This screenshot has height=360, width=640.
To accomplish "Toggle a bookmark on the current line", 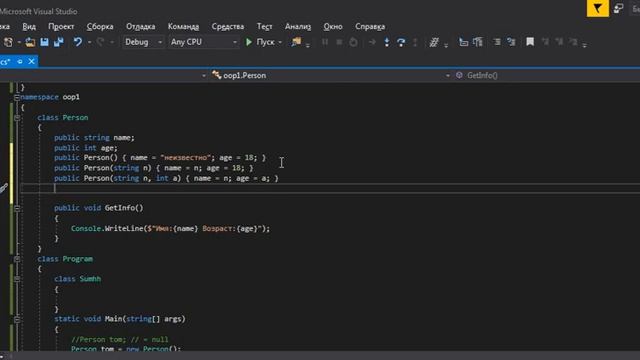I will tap(530, 42).
